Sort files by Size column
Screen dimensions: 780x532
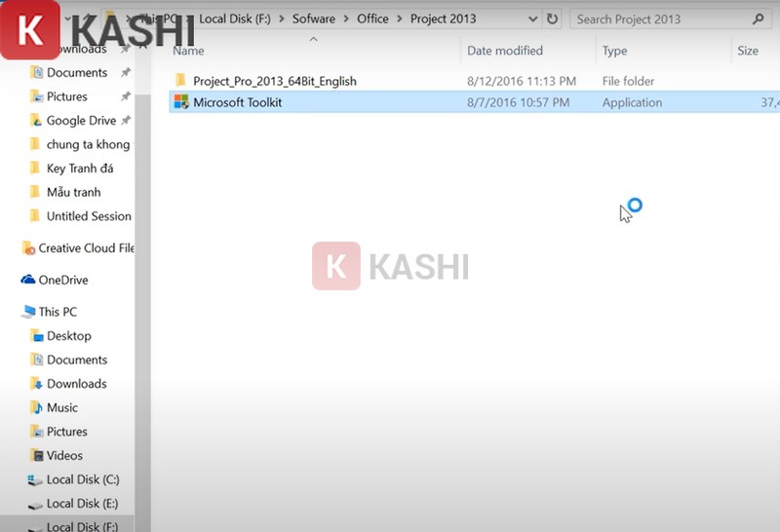748,51
